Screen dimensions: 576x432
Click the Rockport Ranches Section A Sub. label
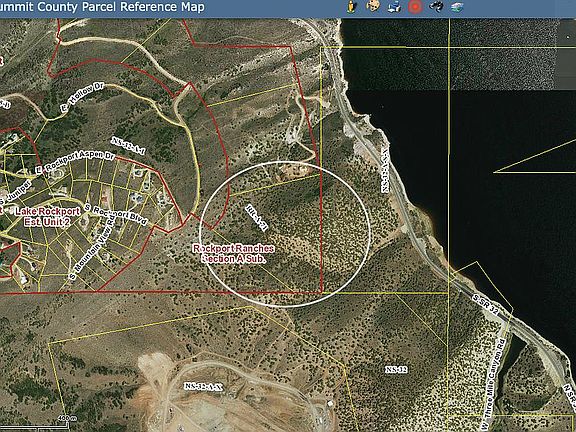(x=234, y=254)
